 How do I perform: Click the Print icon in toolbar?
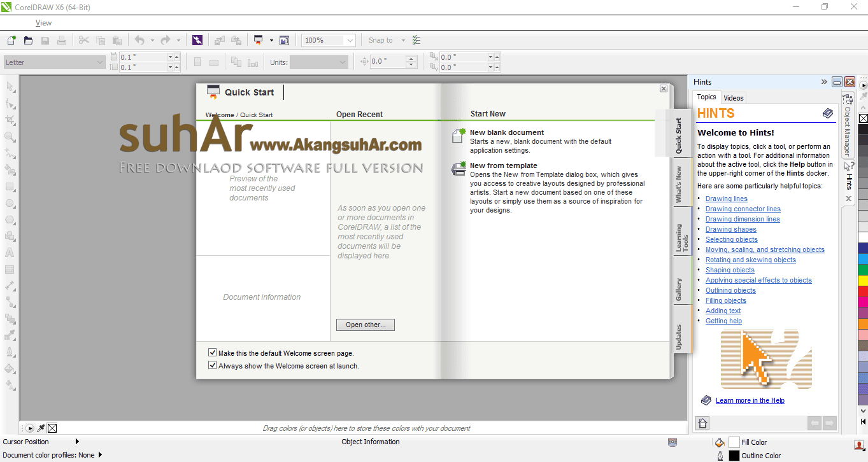point(62,40)
